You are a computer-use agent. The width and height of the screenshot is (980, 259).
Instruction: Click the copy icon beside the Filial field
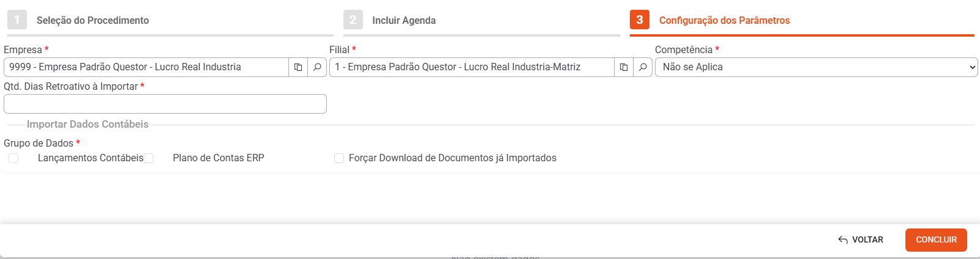click(624, 67)
